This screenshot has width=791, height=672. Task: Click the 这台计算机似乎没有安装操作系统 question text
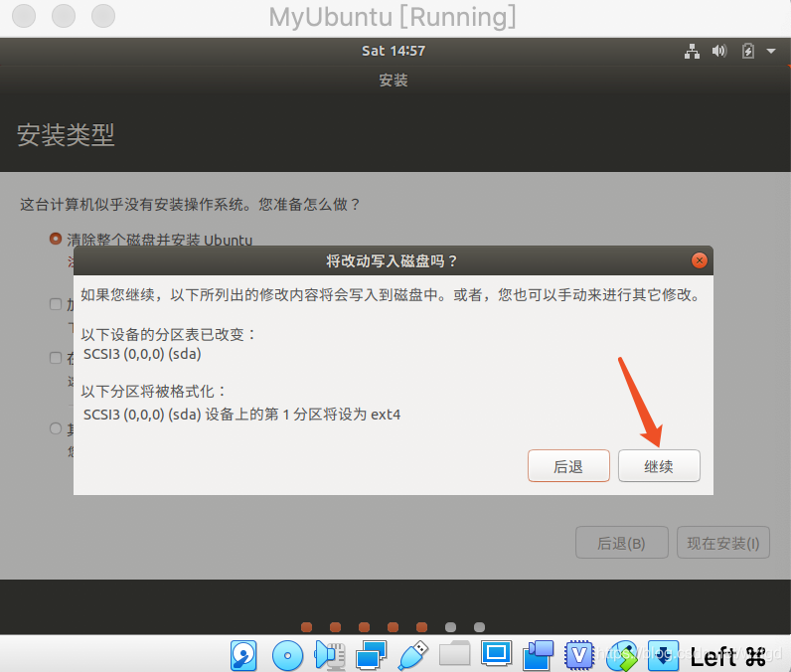pyautogui.click(x=190, y=205)
